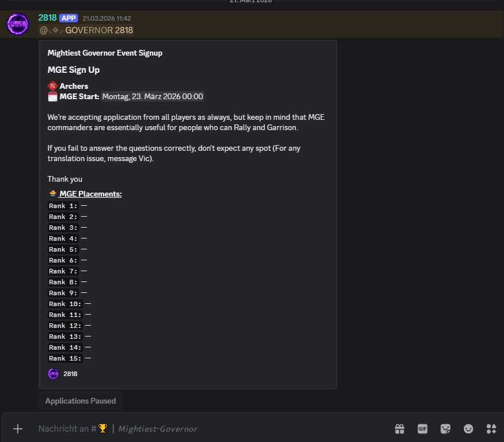Click the small 2818 embed footer icon
Viewport: 504px width, 442px height.
(x=53, y=374)
